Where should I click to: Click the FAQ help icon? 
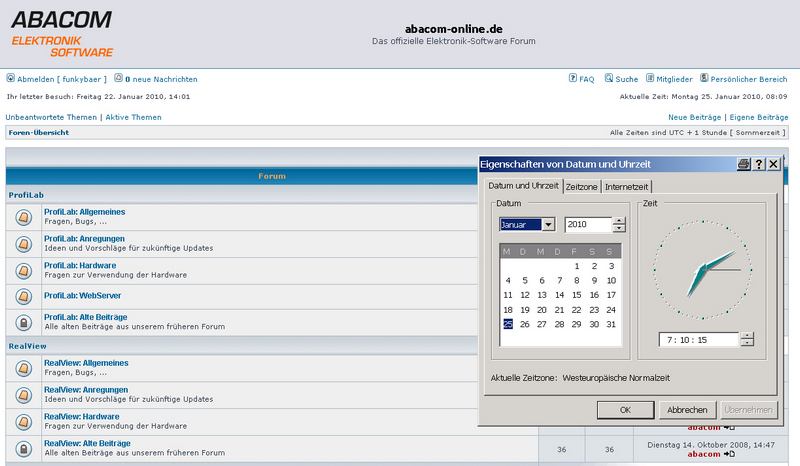[x=572, y=78]
